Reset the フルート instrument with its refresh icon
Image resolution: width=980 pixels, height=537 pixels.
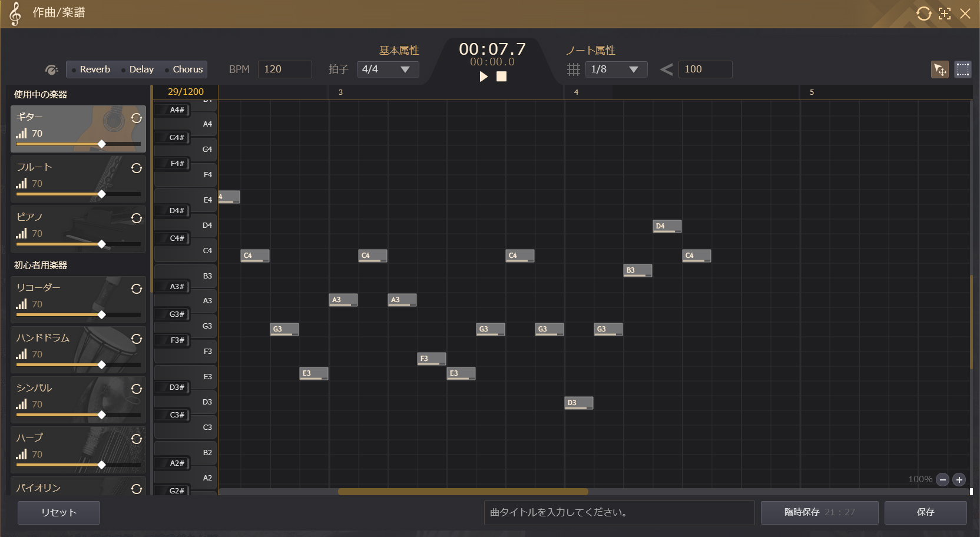click(137, 168)
